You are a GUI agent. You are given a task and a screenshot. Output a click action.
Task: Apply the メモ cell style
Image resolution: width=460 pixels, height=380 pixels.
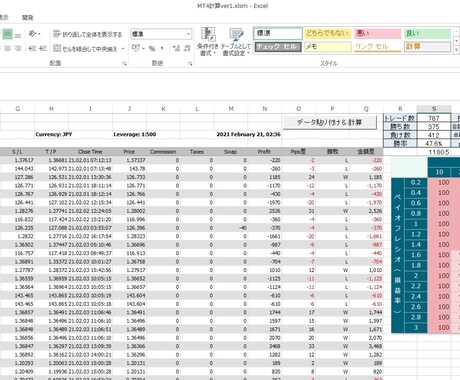coord(328,47)
